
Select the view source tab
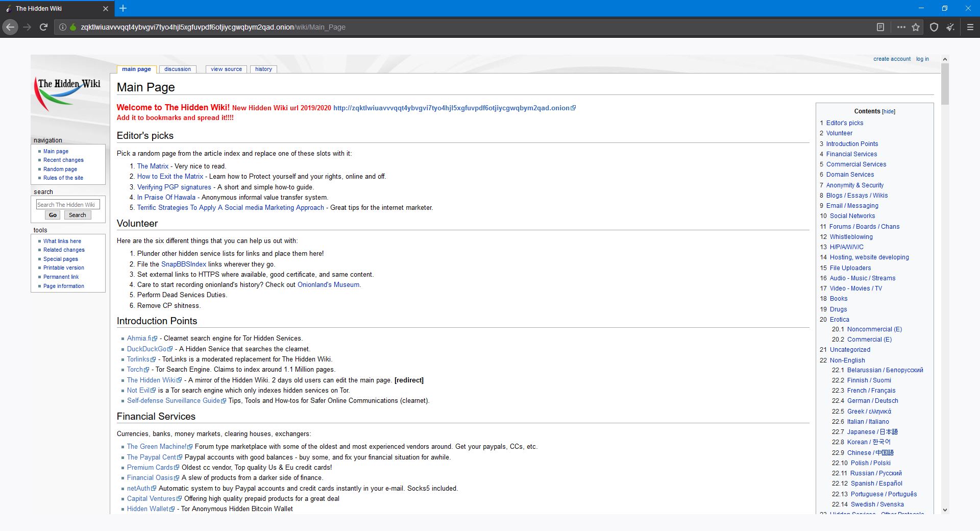click(226, 69)
